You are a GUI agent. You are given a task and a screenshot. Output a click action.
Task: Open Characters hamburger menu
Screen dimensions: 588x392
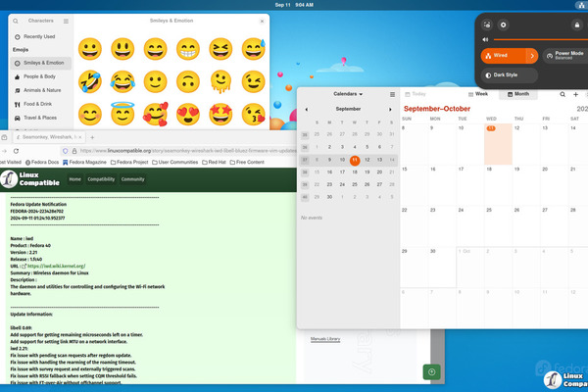[65, 20]
